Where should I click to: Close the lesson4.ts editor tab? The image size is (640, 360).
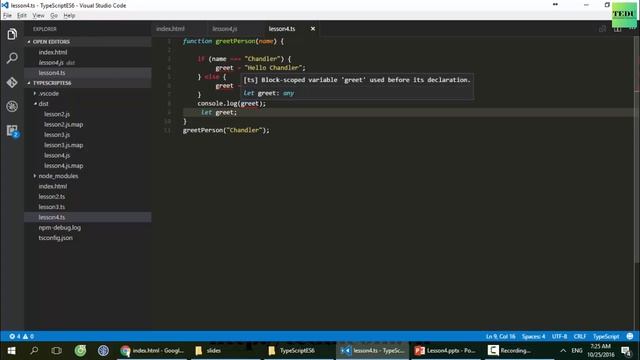(x=313, y=29)
